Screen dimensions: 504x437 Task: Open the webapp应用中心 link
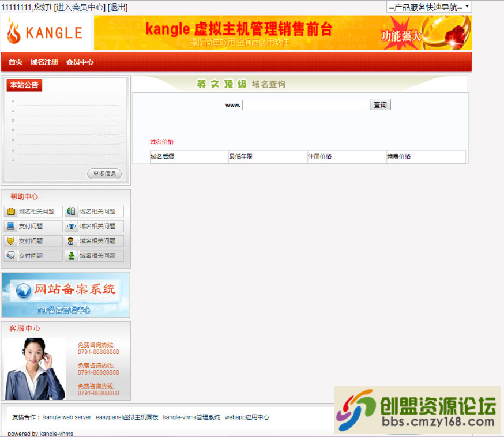click(x=247, y=417)
